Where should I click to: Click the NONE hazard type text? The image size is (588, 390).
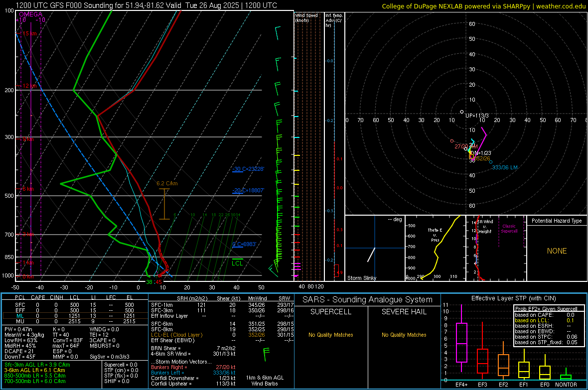tap(557, 251)
